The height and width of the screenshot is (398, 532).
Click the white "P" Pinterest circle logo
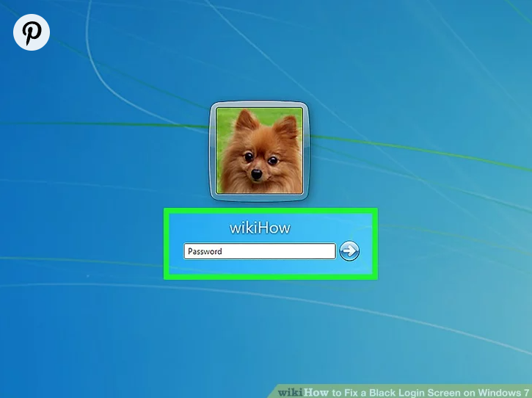[32, 32]
